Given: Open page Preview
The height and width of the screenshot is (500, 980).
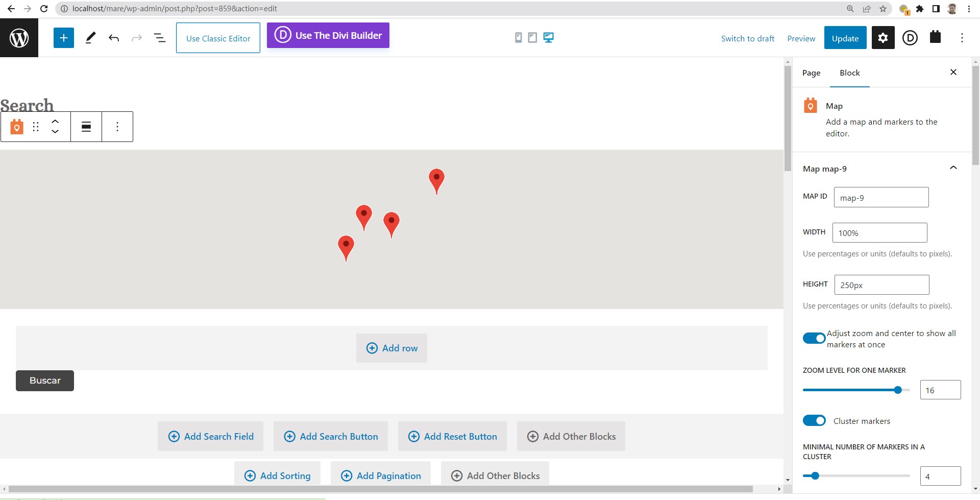Looking at the screenshot, I should (x=801, y=38).
